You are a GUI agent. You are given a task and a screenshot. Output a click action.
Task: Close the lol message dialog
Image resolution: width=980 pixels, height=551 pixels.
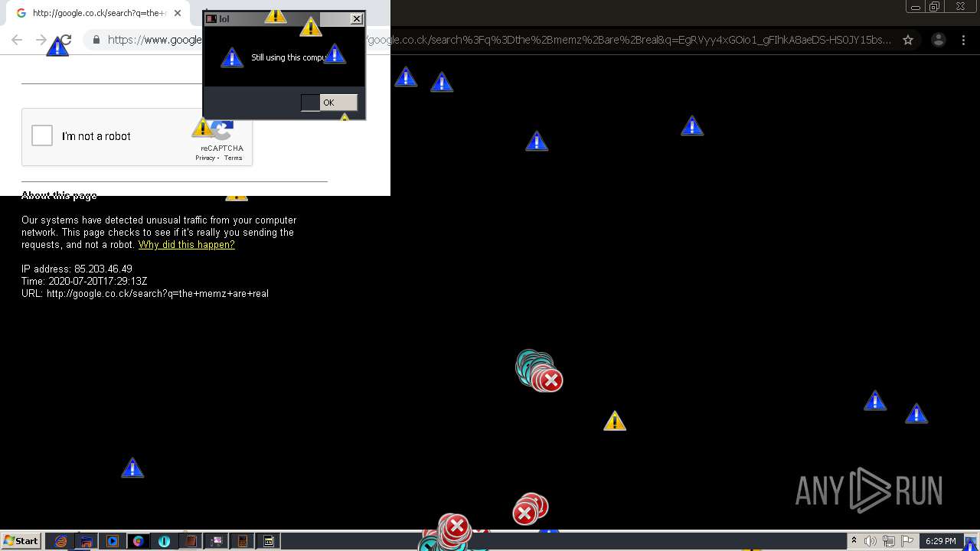point(357,19)
